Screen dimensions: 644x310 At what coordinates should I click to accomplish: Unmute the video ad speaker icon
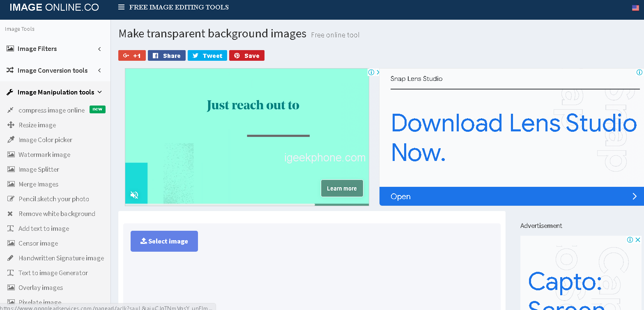tap(134, 195)
